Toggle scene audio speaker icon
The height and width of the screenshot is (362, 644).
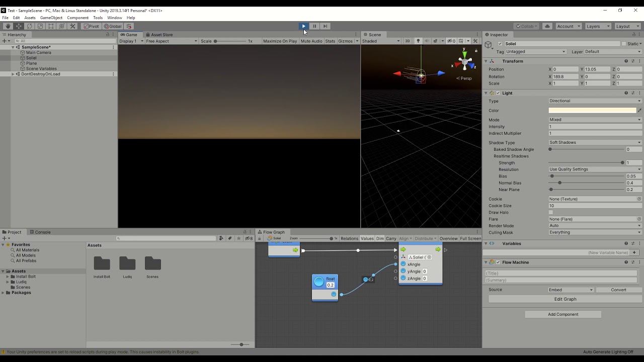tap(427, 41)
